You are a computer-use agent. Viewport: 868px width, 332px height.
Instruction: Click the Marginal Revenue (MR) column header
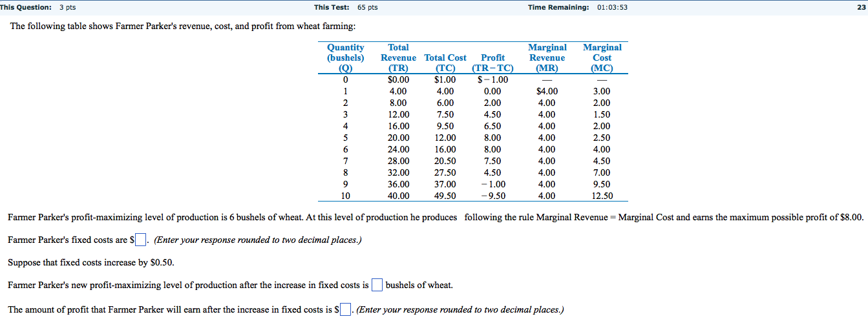[x=547, y=57]
